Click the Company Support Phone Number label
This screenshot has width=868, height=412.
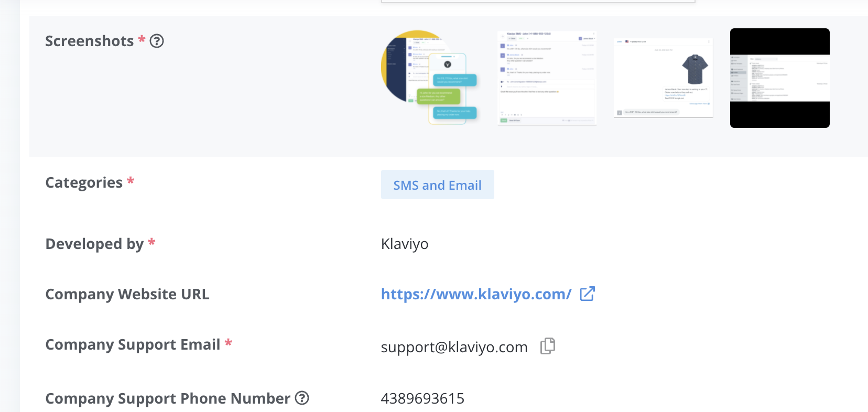point(168,398)
